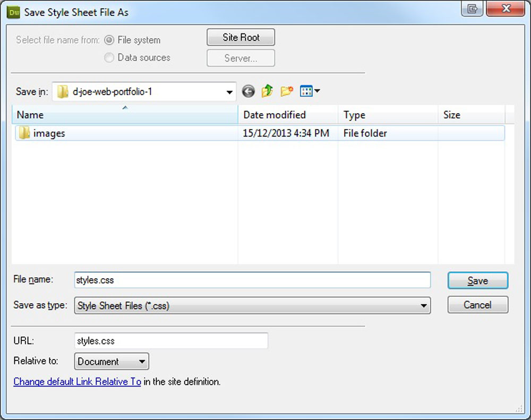Click the help icon in title bar
The height and width of the screenshot is (420, 531).
click(472, 9)
